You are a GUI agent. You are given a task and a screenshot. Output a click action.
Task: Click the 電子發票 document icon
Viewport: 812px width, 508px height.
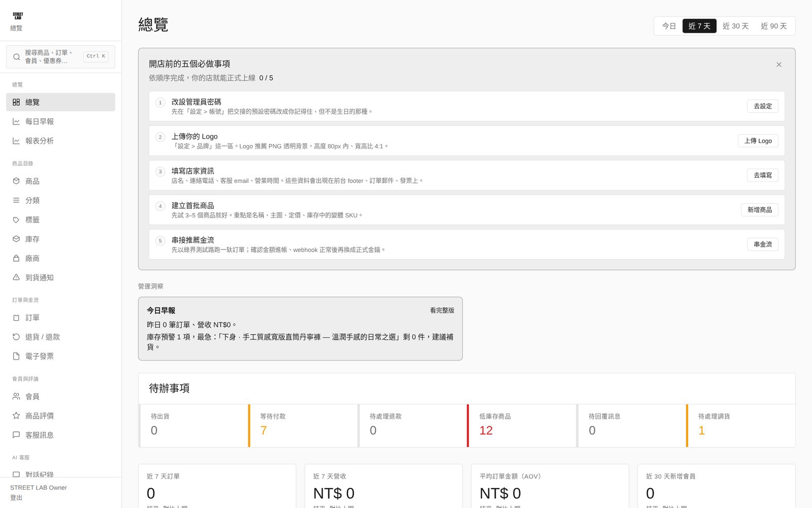tap(16, 356)
